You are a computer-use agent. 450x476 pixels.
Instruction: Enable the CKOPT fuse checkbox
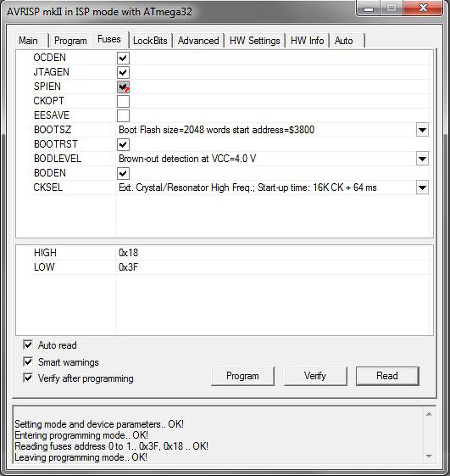point(123,101)
